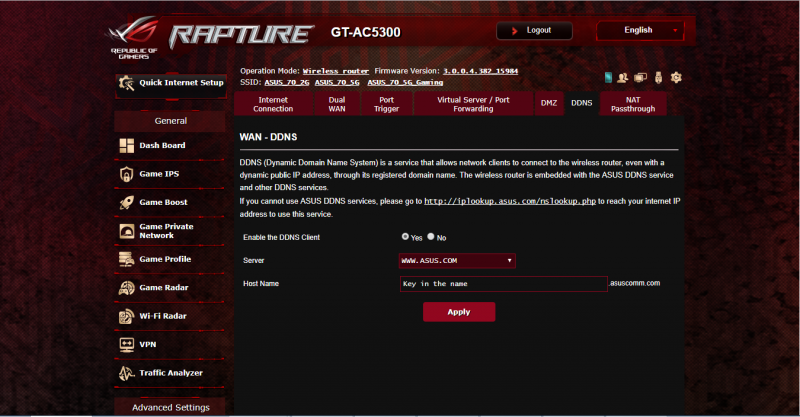Click the Logout button
This screenshot has width=800, height=417.
[x=540, y=31]
